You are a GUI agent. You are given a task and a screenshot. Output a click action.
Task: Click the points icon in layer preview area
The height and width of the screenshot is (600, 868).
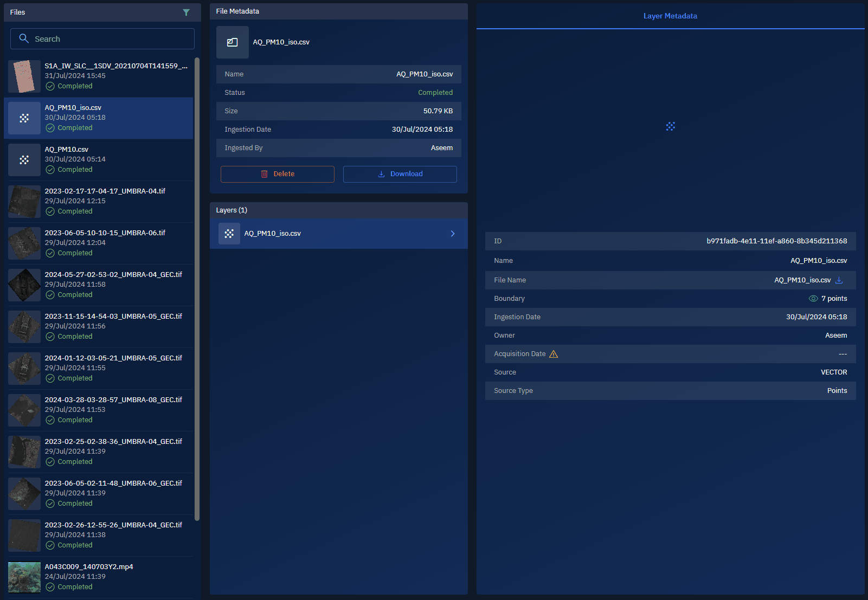(670, 126)
